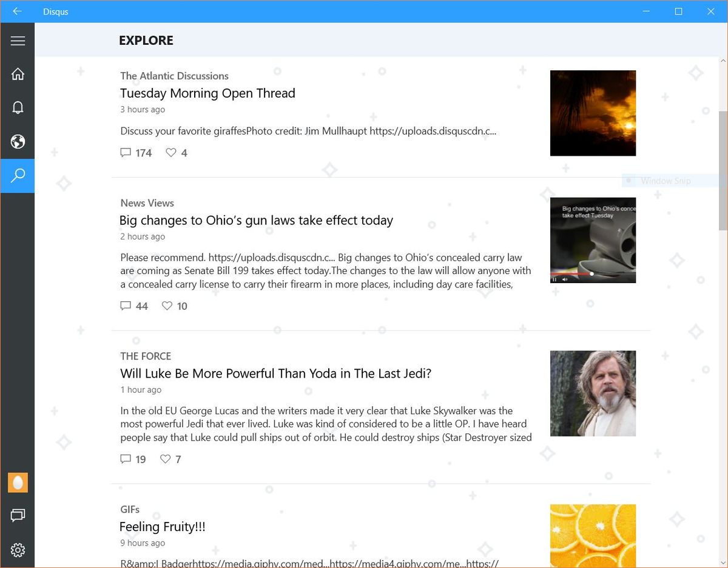Screen dimensions: 728x568
Task: Open Big changes to Ohio's gun laws title
Action: (x=256, y=221)
